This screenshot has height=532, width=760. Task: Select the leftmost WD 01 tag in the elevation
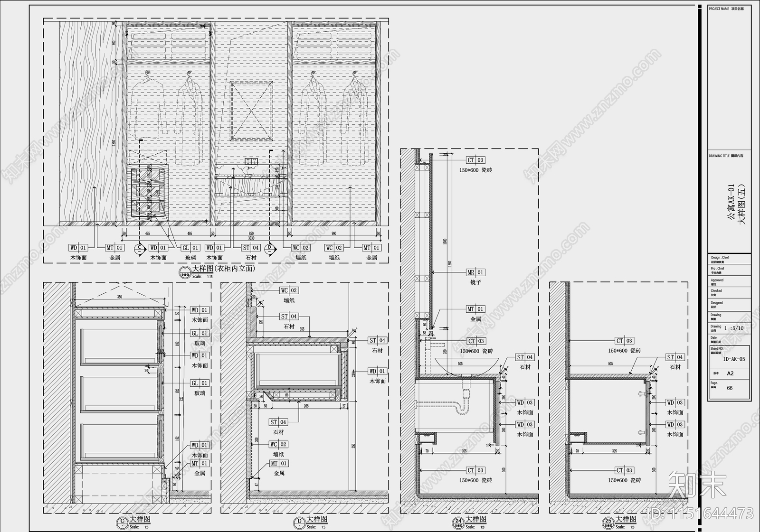78,248
